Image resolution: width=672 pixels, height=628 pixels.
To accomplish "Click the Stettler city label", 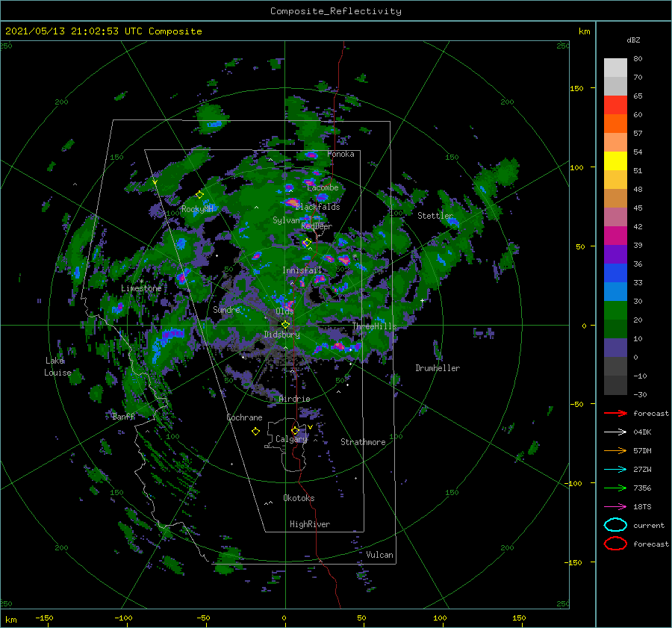I will pyautogui.click(x=435, y=216).
